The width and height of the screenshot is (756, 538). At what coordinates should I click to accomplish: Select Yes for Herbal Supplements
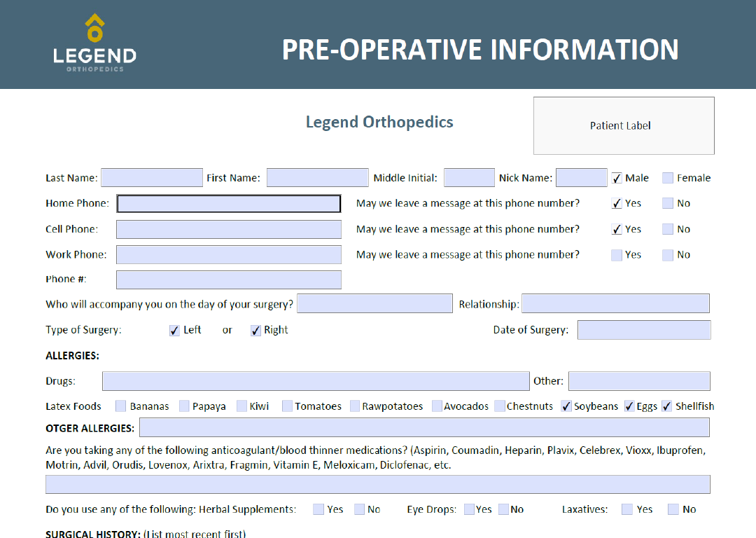(x=318, y=510)
